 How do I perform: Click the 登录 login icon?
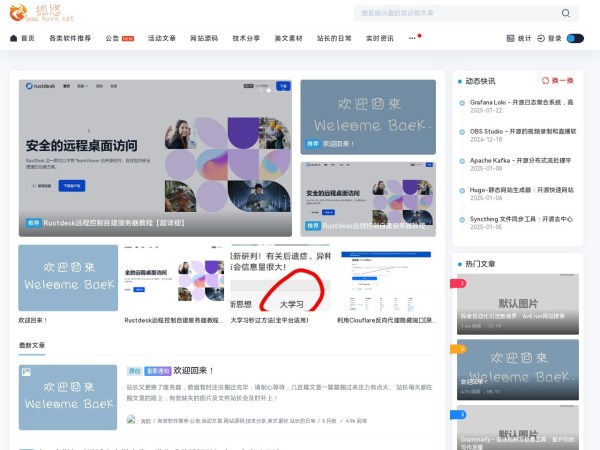click(542, 38)
